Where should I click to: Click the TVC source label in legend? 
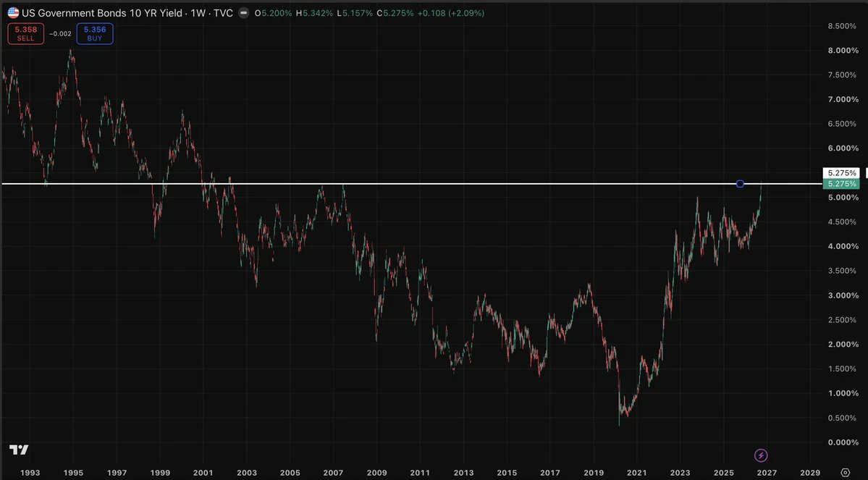point(224,13)
